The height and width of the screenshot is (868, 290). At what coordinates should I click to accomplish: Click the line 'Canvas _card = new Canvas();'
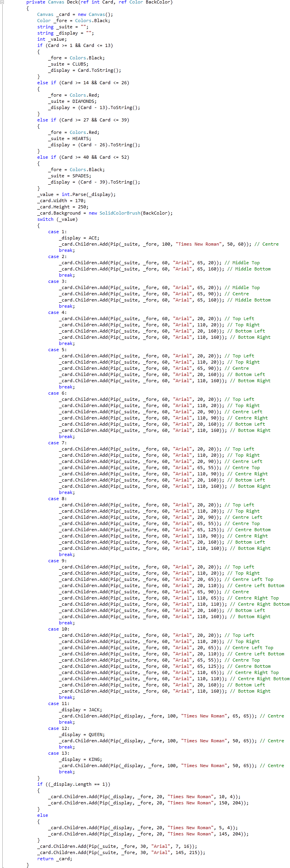click(x=75, y=14)
